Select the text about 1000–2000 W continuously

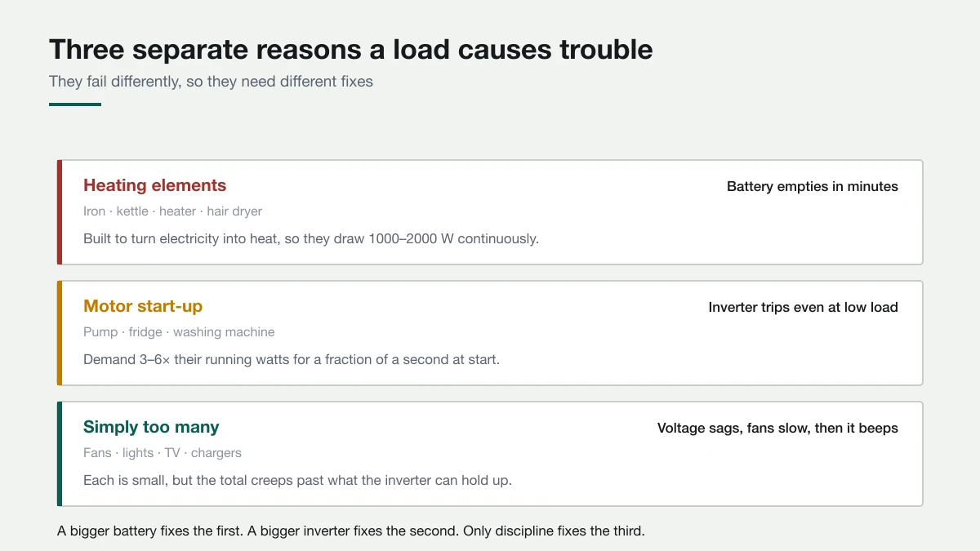[x=311, y=239]
